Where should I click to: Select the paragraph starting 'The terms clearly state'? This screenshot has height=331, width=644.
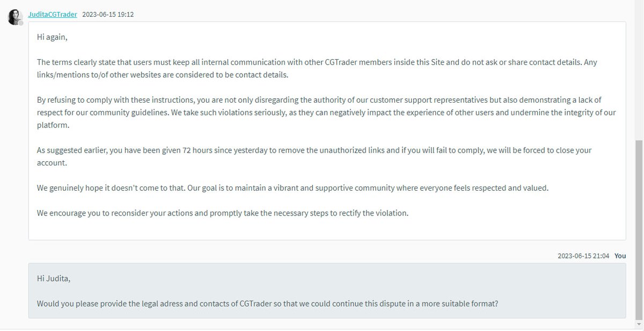pyautogui.click(x=317, y=69)
